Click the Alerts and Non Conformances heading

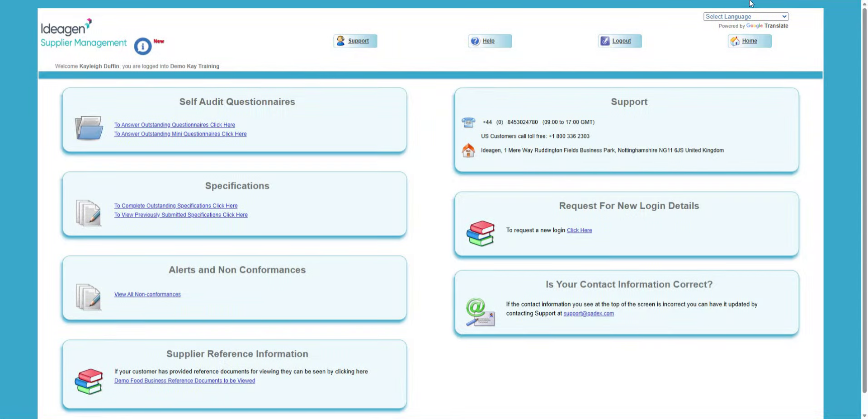coord(237,270)
